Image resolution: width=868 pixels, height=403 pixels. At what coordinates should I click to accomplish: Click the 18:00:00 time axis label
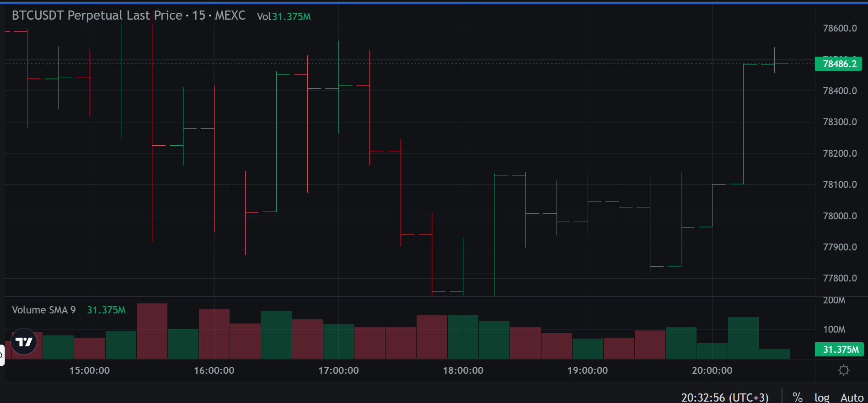point(463,371)
